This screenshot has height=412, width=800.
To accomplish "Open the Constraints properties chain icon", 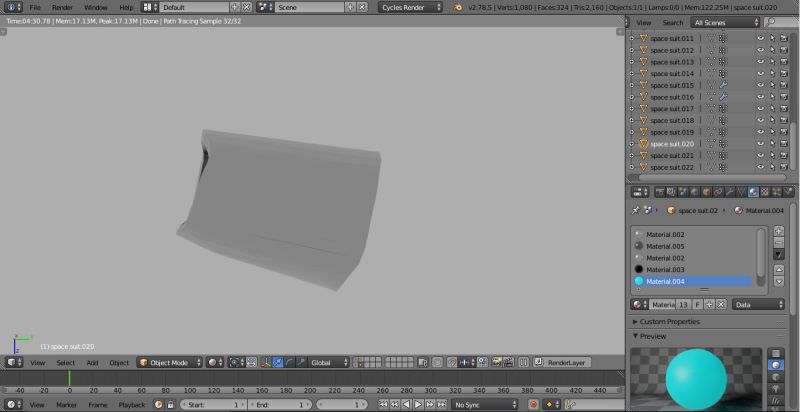I will pyautogui.click(x=718, y=192).
